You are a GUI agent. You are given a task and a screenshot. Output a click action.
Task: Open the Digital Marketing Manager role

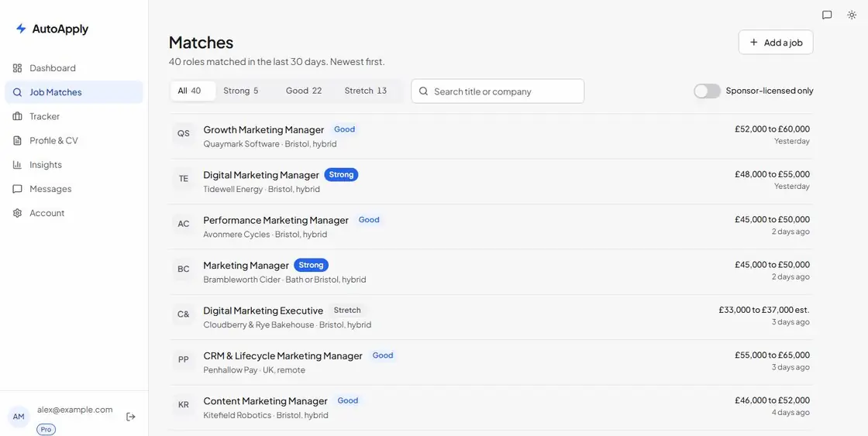261,175
